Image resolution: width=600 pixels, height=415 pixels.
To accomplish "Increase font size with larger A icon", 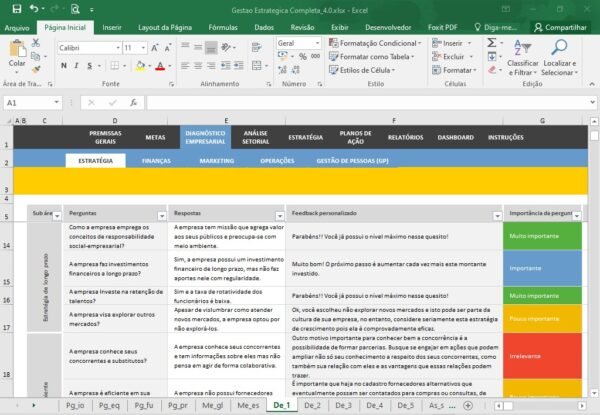I will (155, 48).
